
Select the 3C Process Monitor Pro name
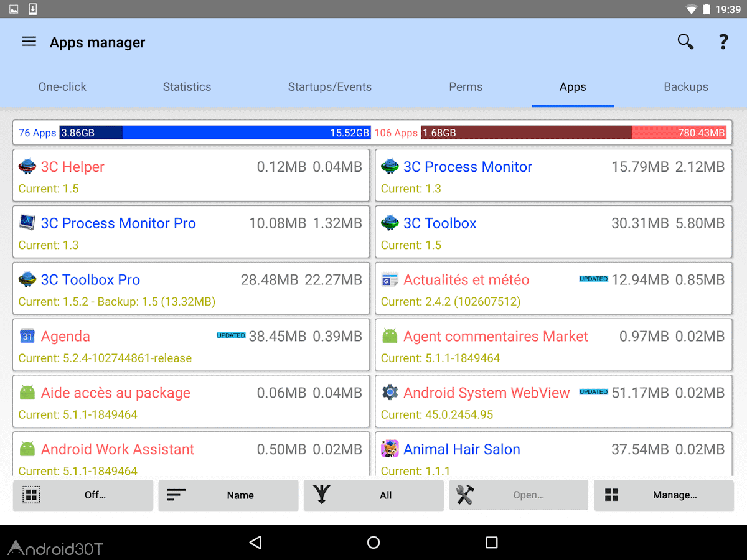point(118,223)
